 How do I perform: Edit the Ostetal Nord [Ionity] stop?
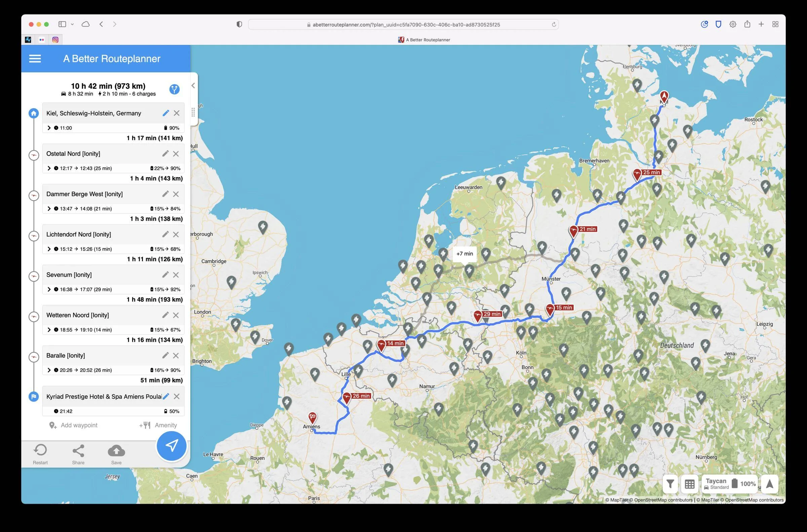pyautogui.click(x=165, y=154)
